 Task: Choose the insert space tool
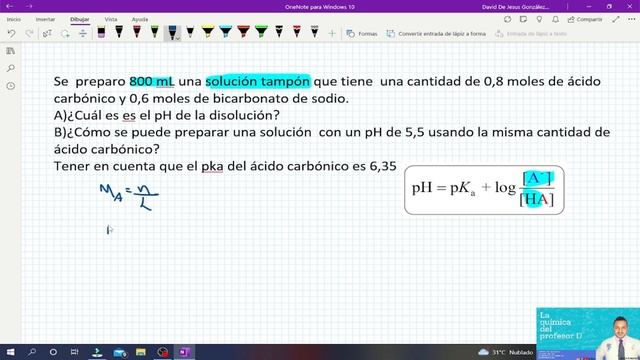(82, 33)
